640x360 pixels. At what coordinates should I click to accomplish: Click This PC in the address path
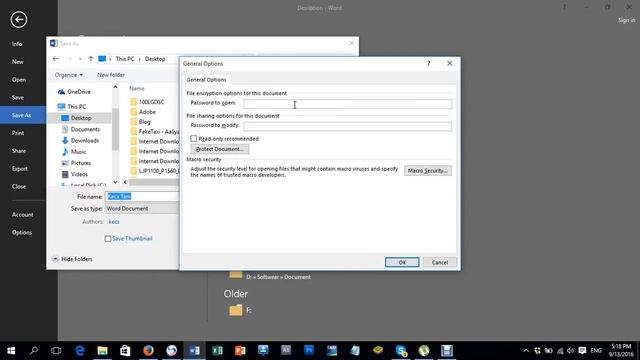point(124,59)
